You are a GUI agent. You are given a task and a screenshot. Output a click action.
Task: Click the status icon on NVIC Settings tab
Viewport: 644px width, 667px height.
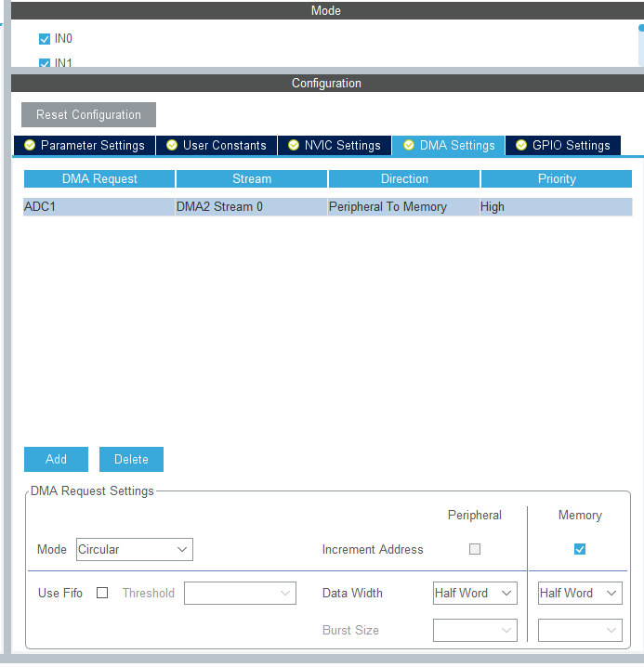click(294, 145)
